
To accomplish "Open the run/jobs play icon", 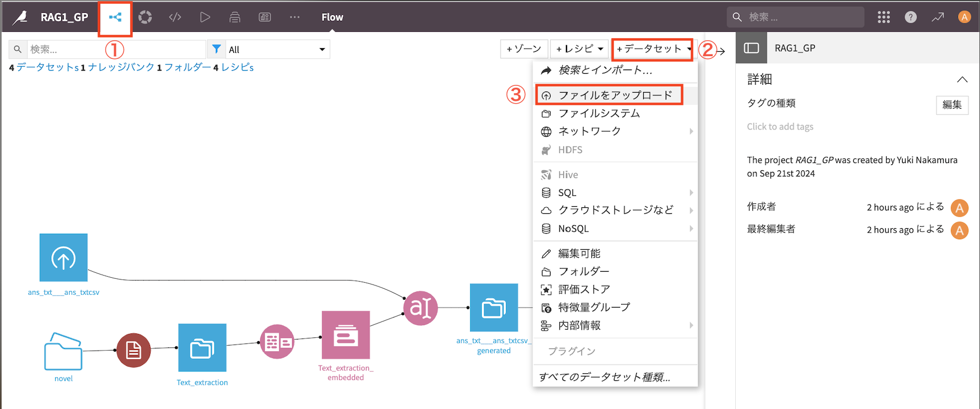I will tap(205, 17).
